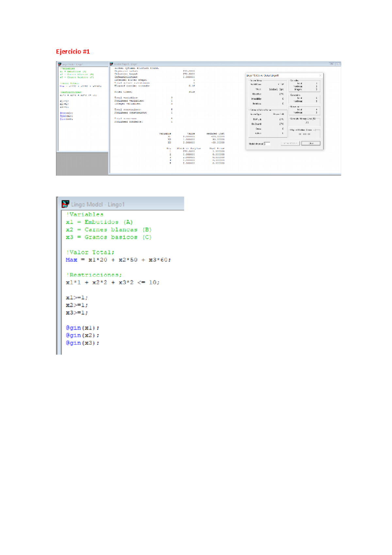
Task: Click the "x1>=1;" constraint in the large model
Action: [x=77, y=298]
